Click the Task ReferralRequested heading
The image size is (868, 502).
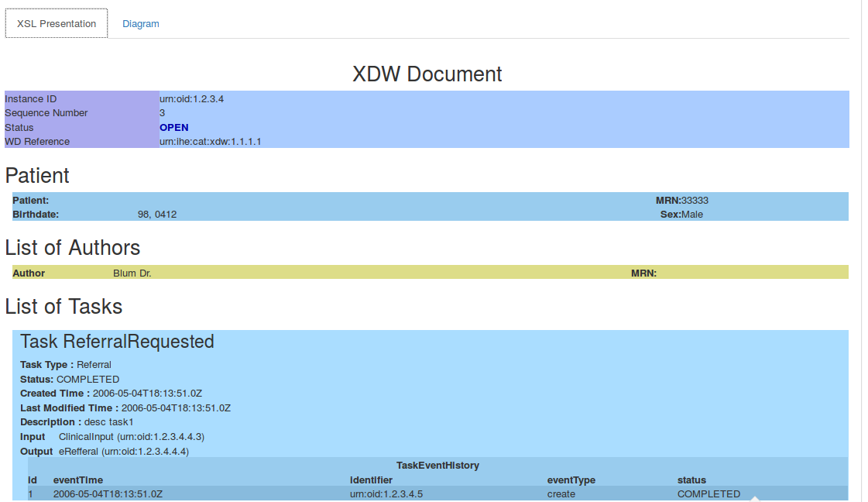coord(117,342)
